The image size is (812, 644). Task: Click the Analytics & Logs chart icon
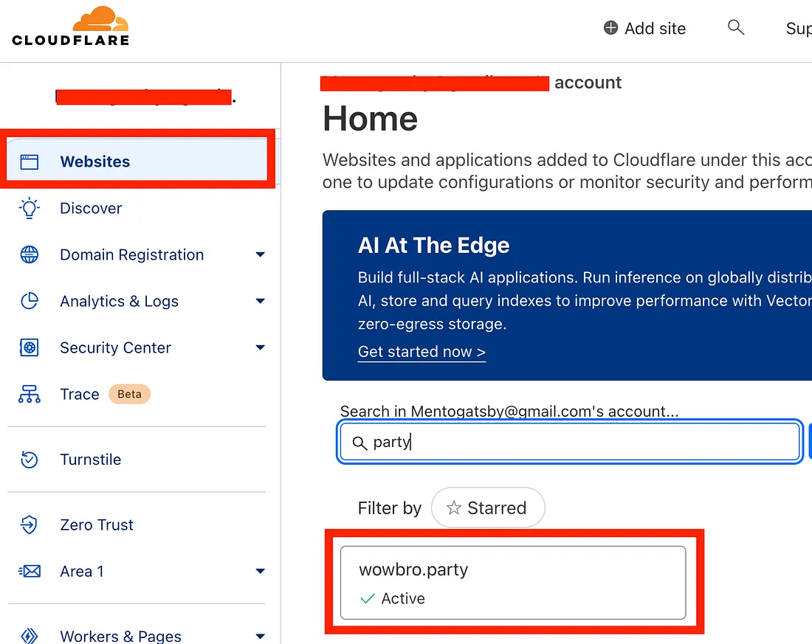[29, 301]
